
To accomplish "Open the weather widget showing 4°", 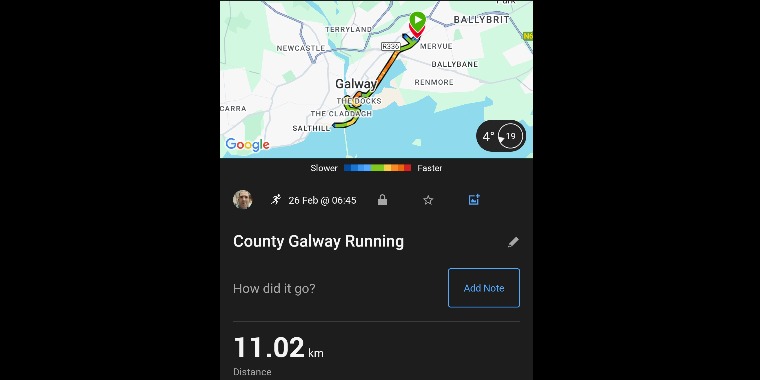I will (501, 136).
